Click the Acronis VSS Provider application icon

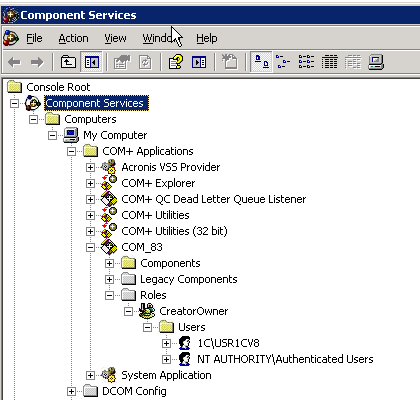[109, 167]
